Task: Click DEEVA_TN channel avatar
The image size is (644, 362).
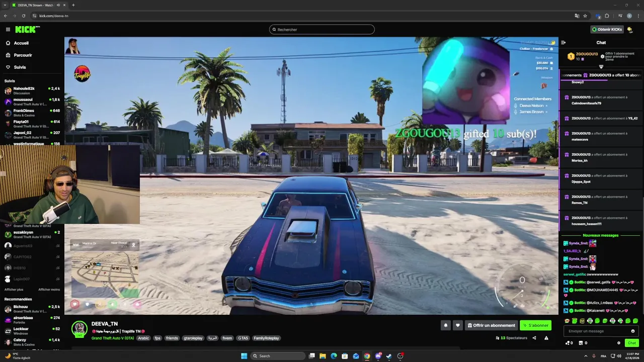Action: 79,329
